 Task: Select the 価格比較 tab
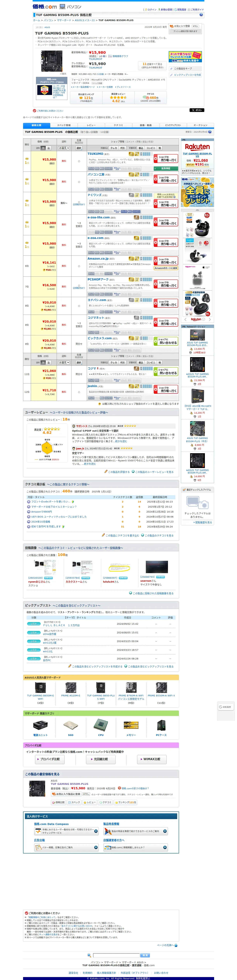[x=37, y=125]
